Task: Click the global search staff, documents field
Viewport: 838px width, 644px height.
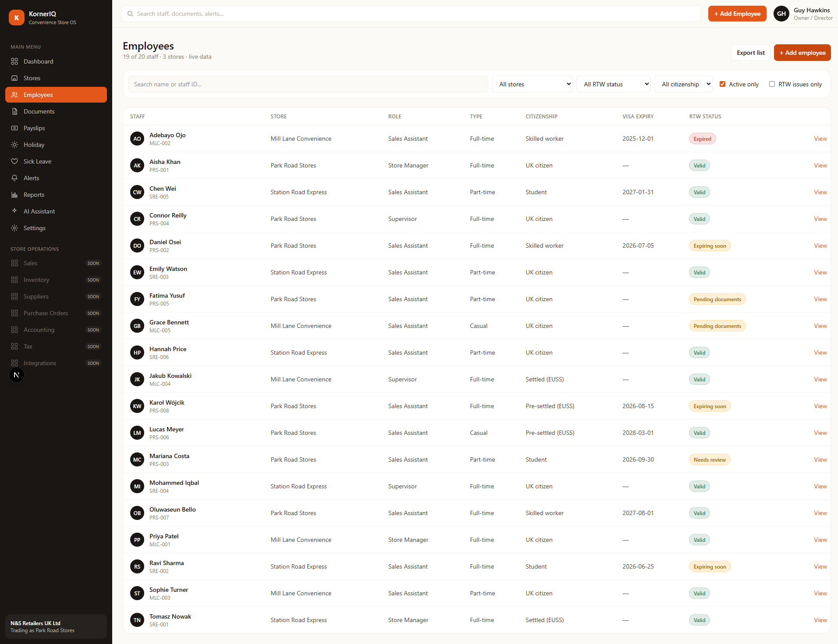Action: pos(411,14)
